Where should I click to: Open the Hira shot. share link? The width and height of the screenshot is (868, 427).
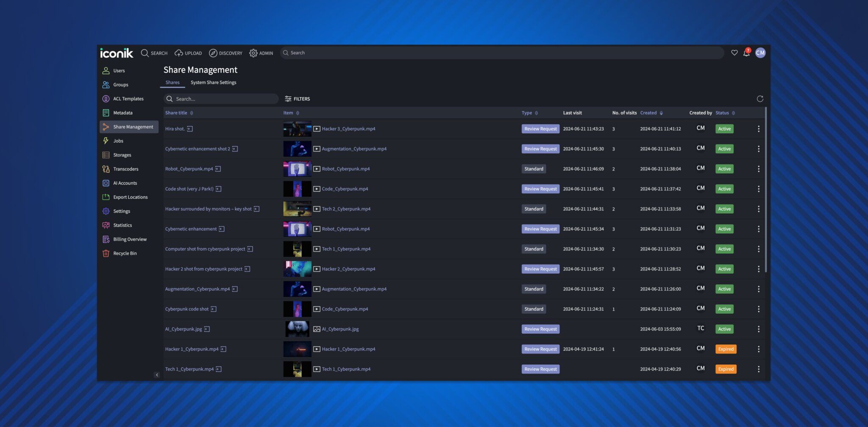175,129
